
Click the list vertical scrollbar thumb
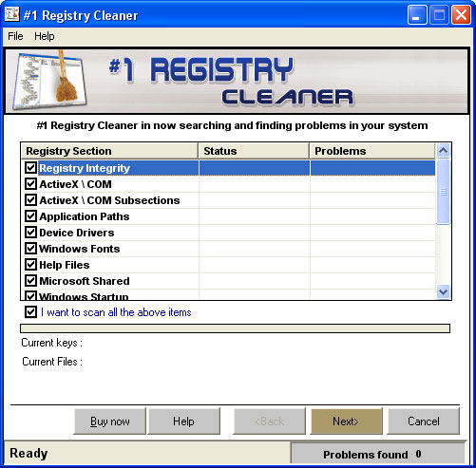tap(443, 192)
